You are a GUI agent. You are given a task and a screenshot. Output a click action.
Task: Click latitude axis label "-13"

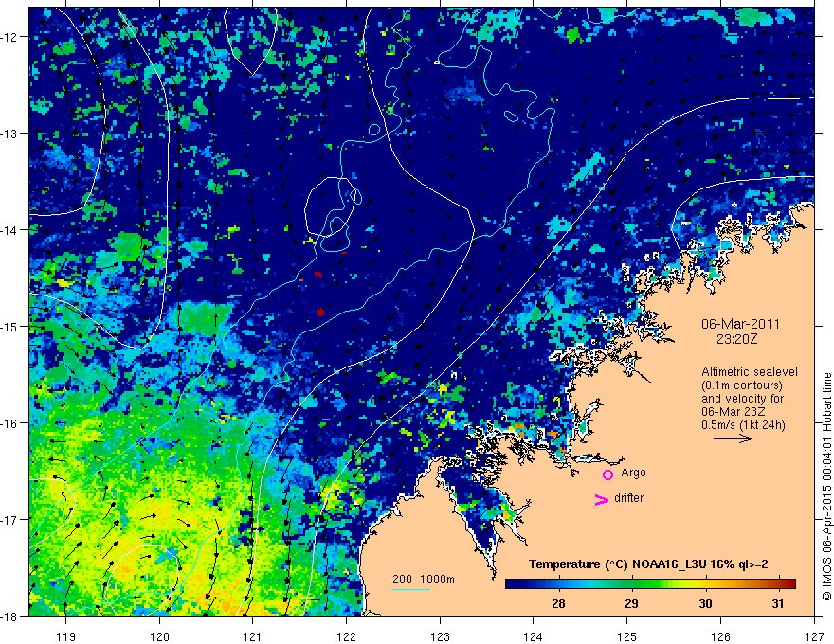[x=10, y=134]
